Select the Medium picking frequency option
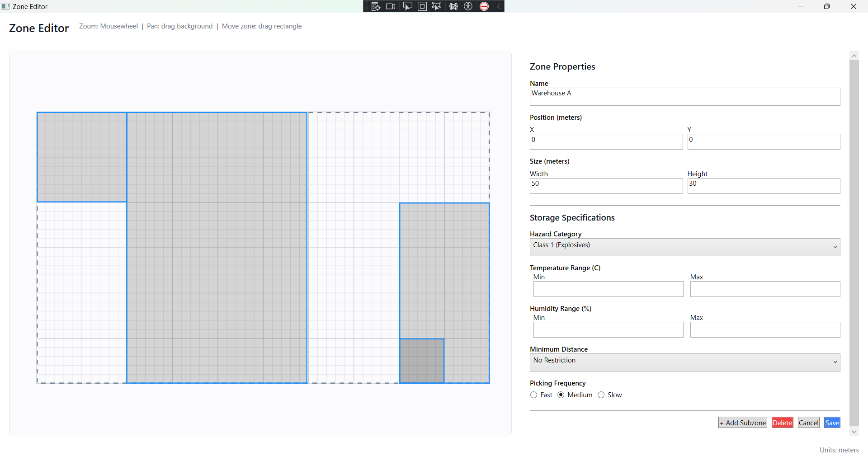Screen dimensions: 868x461 [x=561, y=395]
